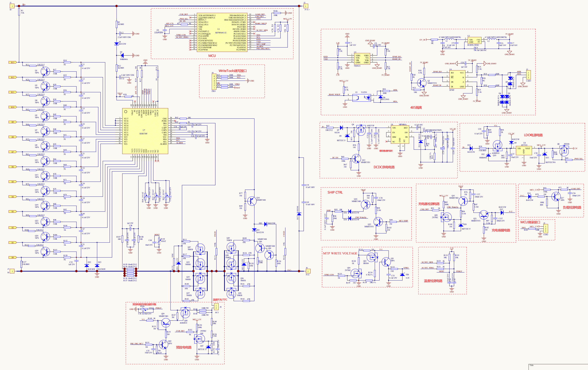588x370 pixels.
Task: Click the 'DCDC供电电路' section title
Action: [x=384, y=167]
